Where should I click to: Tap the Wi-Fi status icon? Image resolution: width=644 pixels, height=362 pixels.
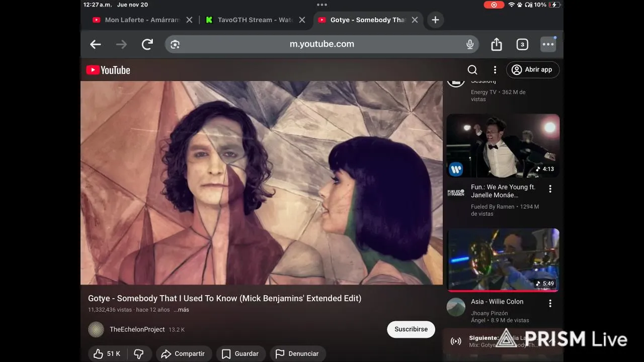pyautogui.click(x=511, y=5)
